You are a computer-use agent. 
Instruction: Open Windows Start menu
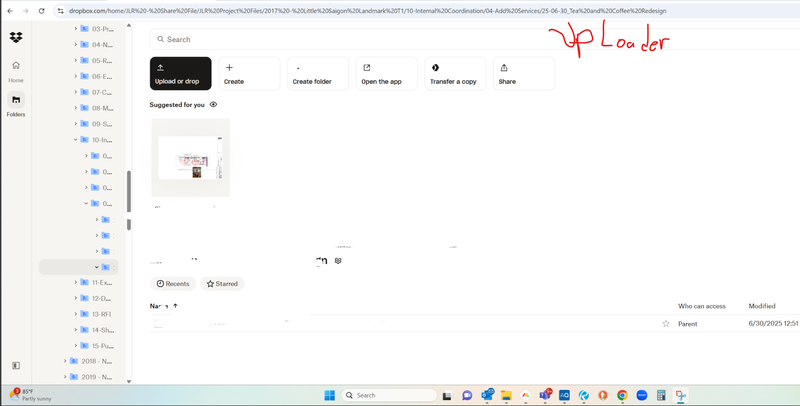point(330,395)
